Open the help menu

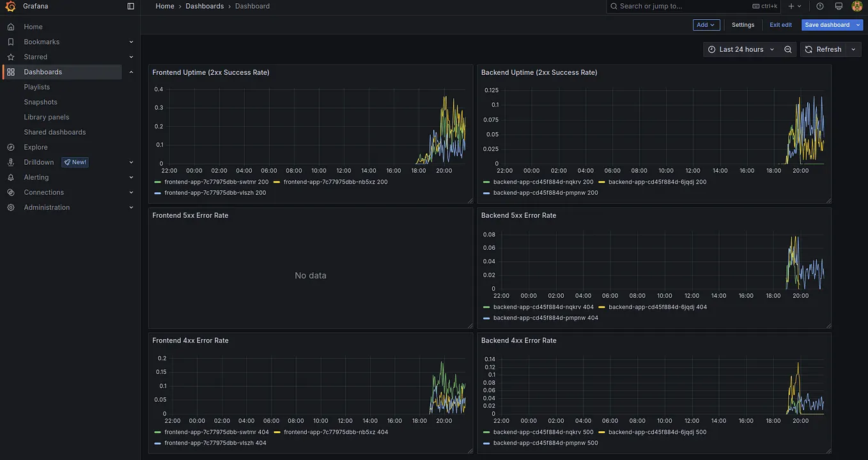(x=820, y=6)
